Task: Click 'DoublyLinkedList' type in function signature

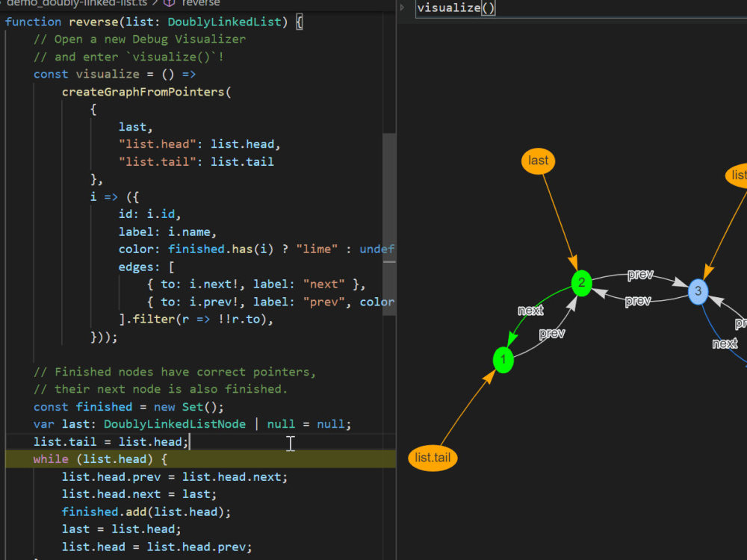Action: pos(224,22)
